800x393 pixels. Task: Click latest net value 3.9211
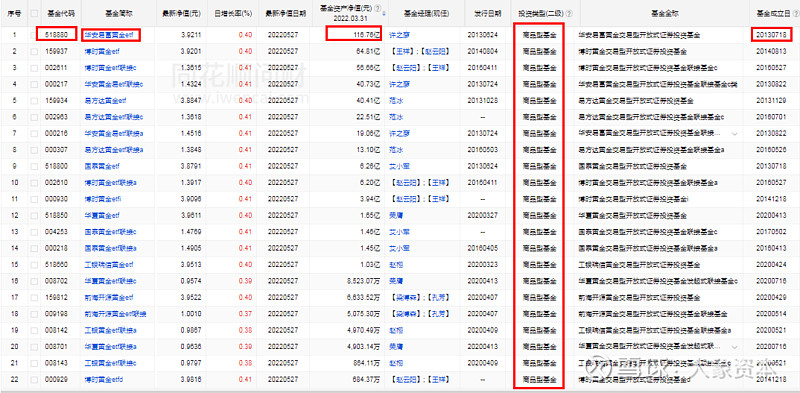(x=190, y=35)
